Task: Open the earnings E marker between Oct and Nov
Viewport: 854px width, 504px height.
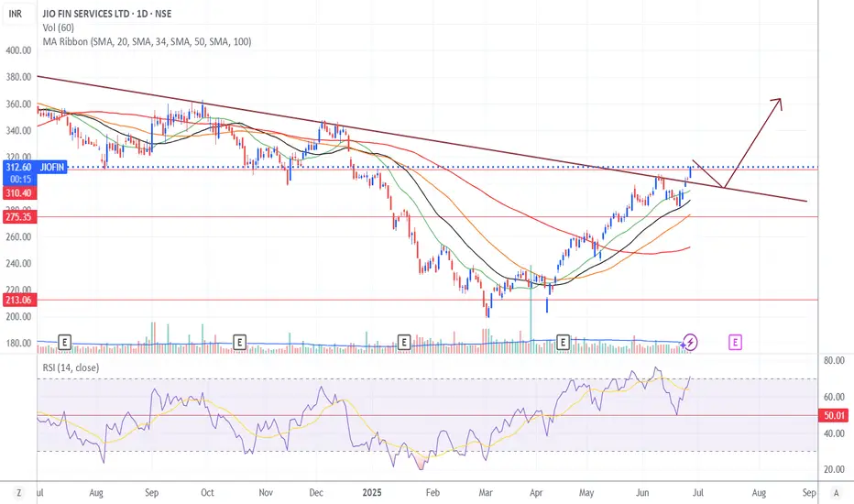Action: coord(239,342)
